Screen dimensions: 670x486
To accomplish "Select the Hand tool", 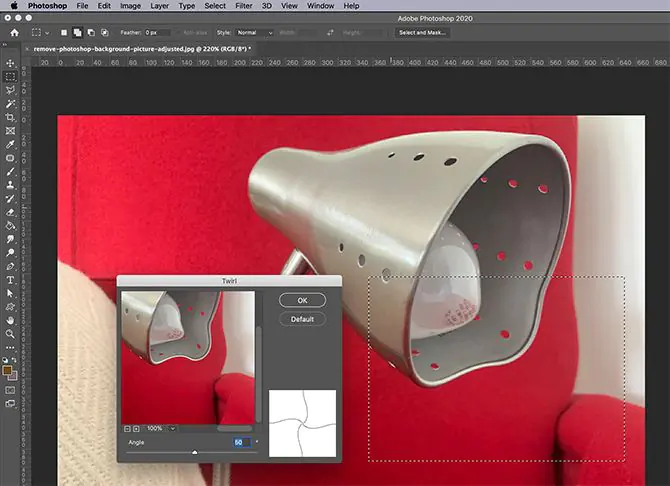I will click(10, 321).
